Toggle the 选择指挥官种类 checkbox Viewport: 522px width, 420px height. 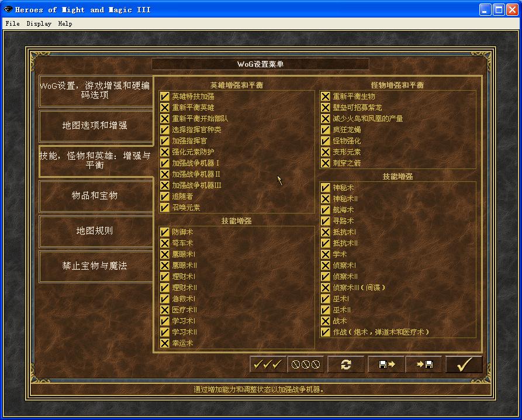click(x=164, y=130)
